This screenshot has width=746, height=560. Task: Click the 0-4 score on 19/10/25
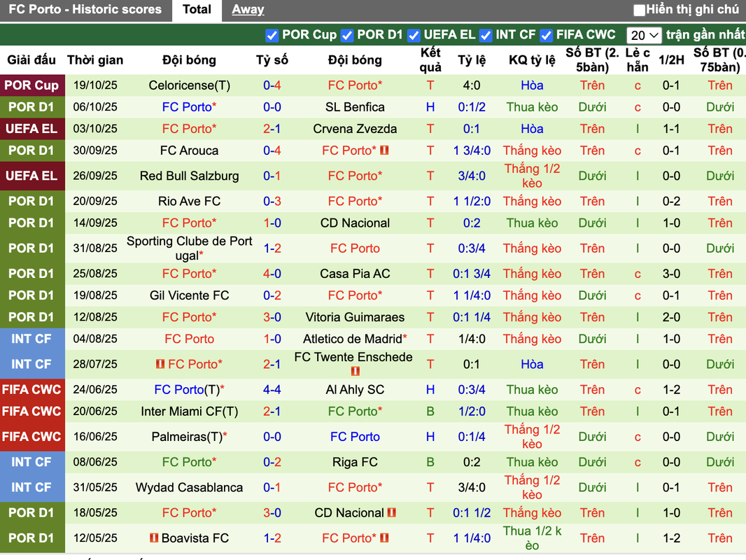click(x=272, y=85)
